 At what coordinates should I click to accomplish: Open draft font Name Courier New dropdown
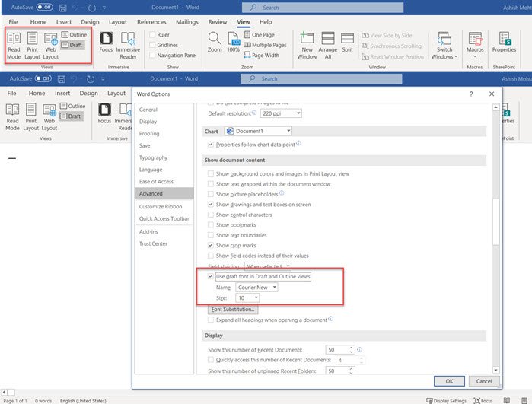(256, 288)
